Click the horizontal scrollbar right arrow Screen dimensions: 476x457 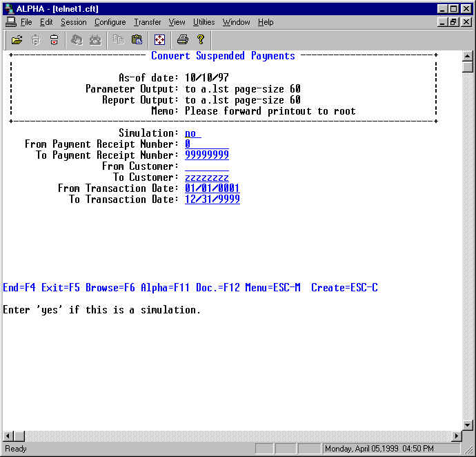click(x=456, y=436)
